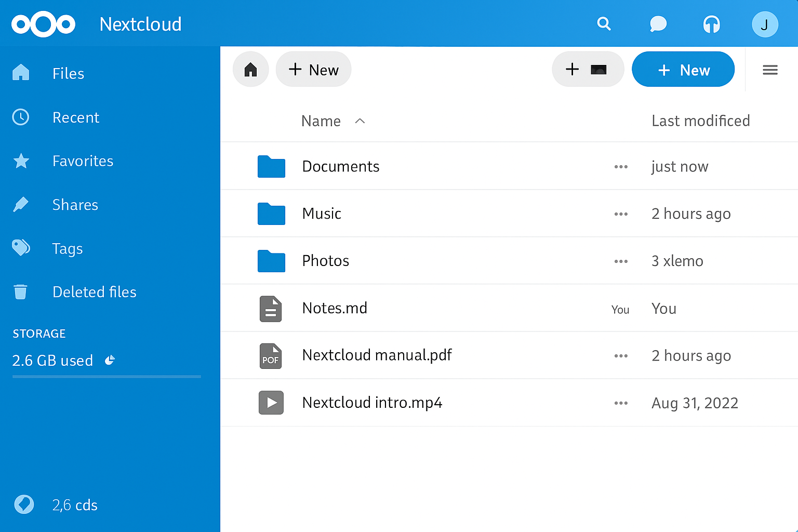Click the small You label on Notes.md
Viewport: 798px width, 532px height.
[620, 310]
